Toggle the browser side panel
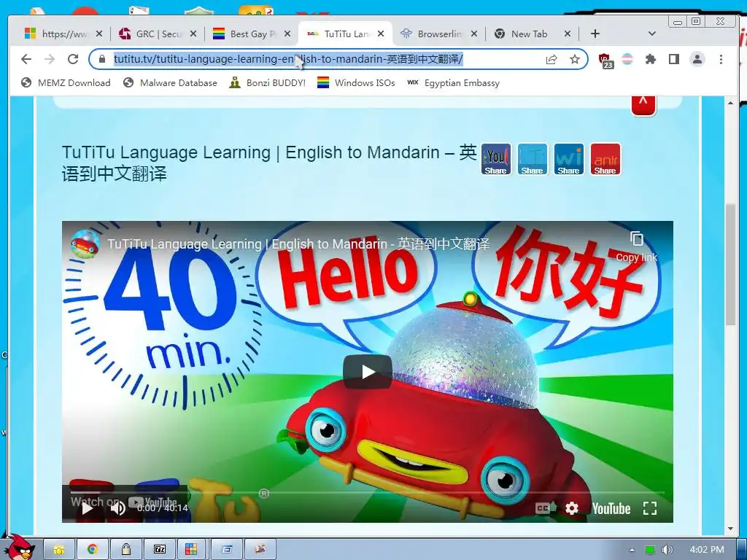Viewport: 747px width, 560px height. 673,59
